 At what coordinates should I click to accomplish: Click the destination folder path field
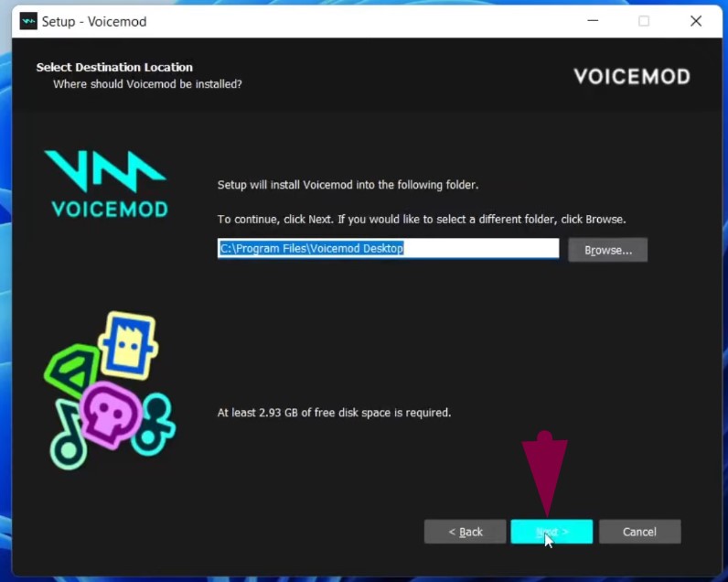point(388,248)
